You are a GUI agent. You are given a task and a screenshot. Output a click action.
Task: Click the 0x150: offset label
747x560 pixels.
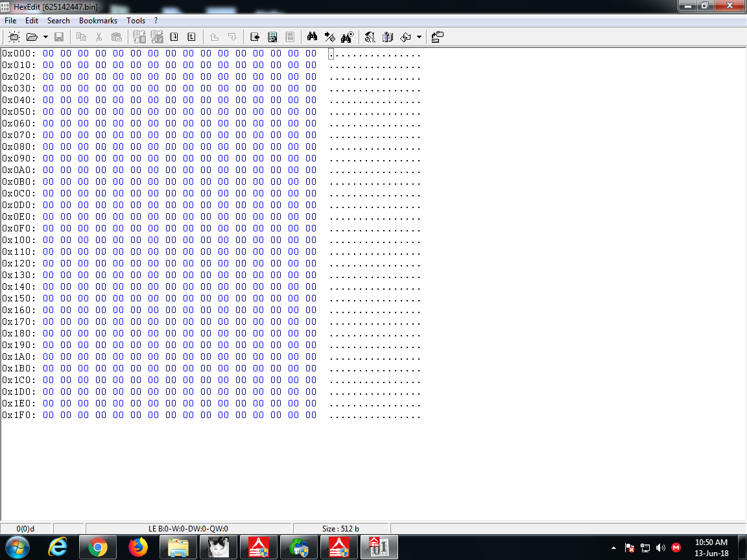(19, 298)
